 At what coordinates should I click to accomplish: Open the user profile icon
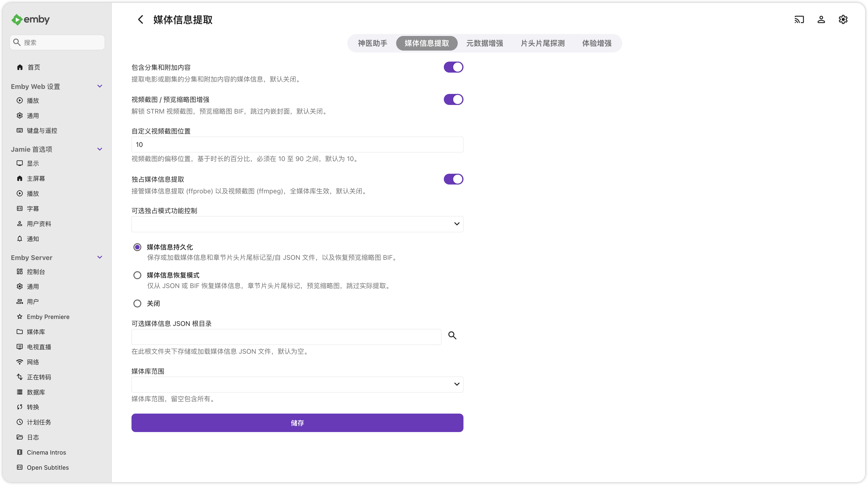821,20
